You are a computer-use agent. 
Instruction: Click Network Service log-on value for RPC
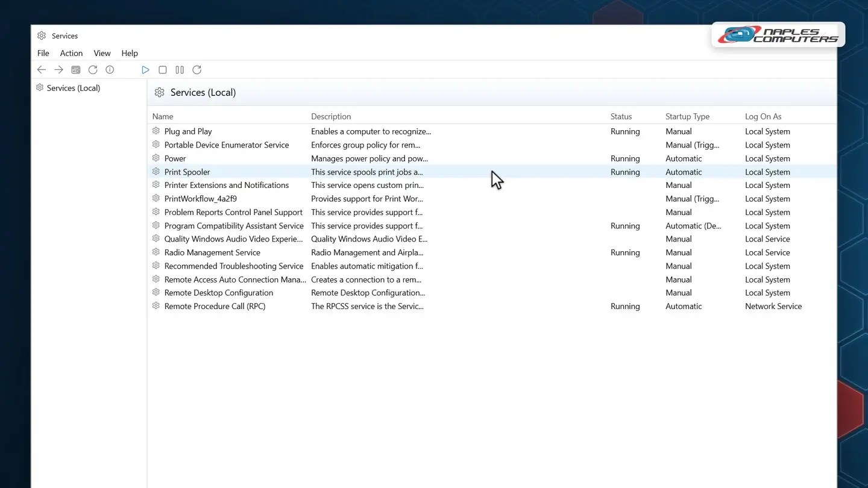coord(773,306)
